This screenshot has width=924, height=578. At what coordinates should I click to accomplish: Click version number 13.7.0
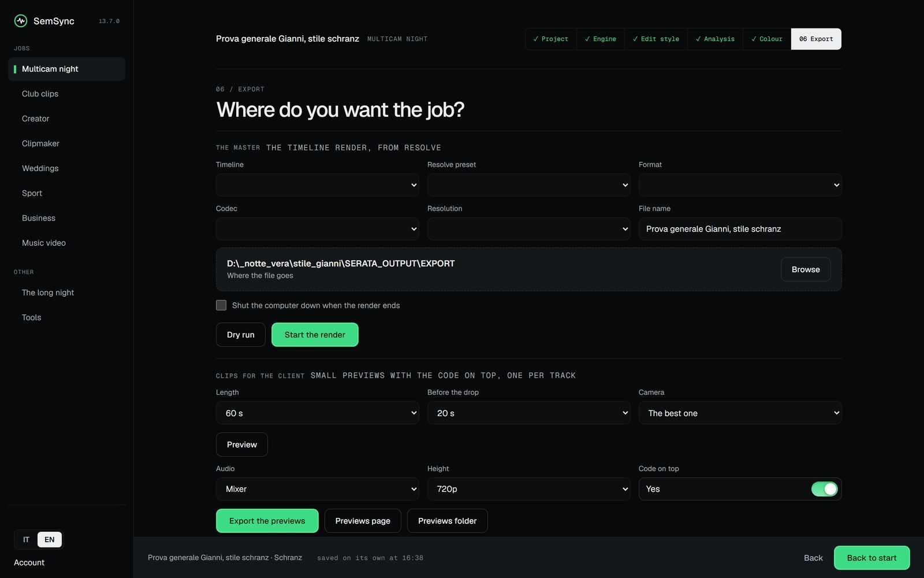pos(109,21)
